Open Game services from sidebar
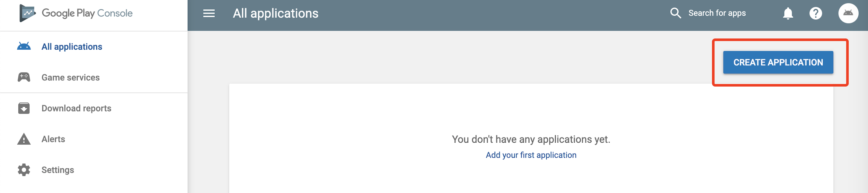 click(70, 78)
